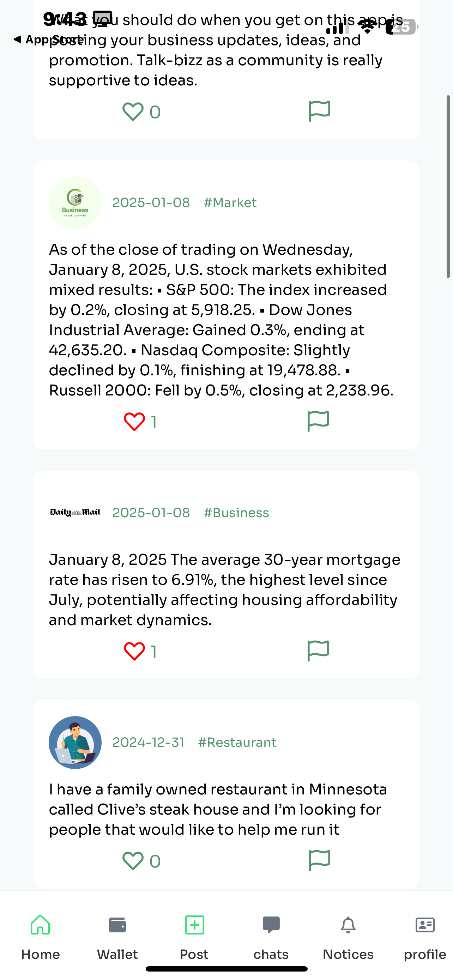The image size is (453, 980).
Task: View the restaurant owner's profile picture
Action: pos(75,743)
